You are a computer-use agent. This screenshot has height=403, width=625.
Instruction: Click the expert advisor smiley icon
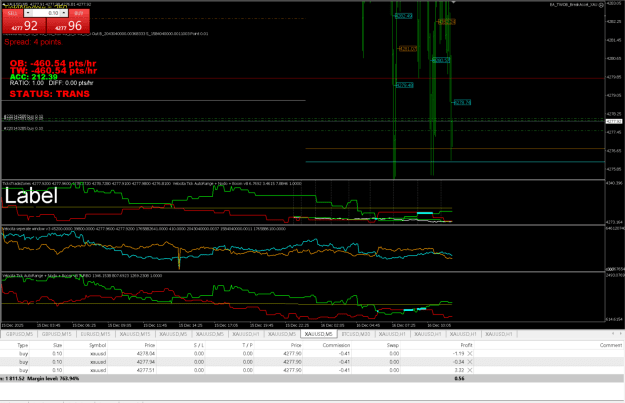click(601, 5)
